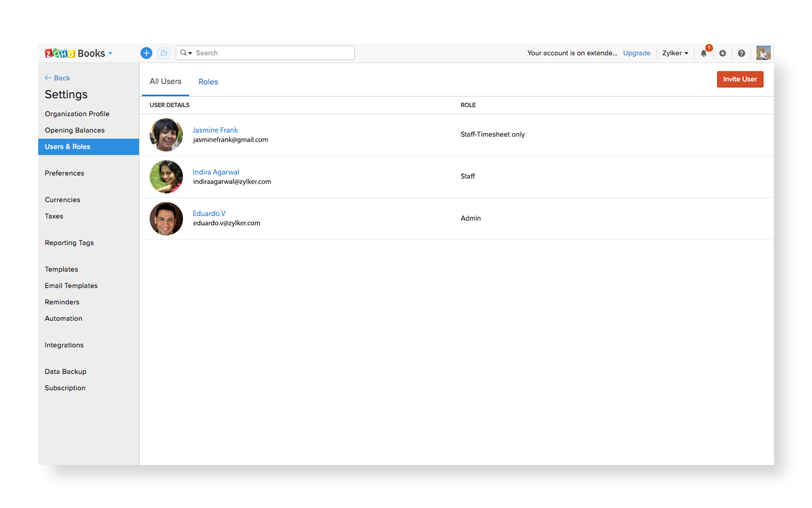Click Eduardo.V's profile photo
Image resolution: width=812 pixels, height=508 pixels.
coord(166,219)
